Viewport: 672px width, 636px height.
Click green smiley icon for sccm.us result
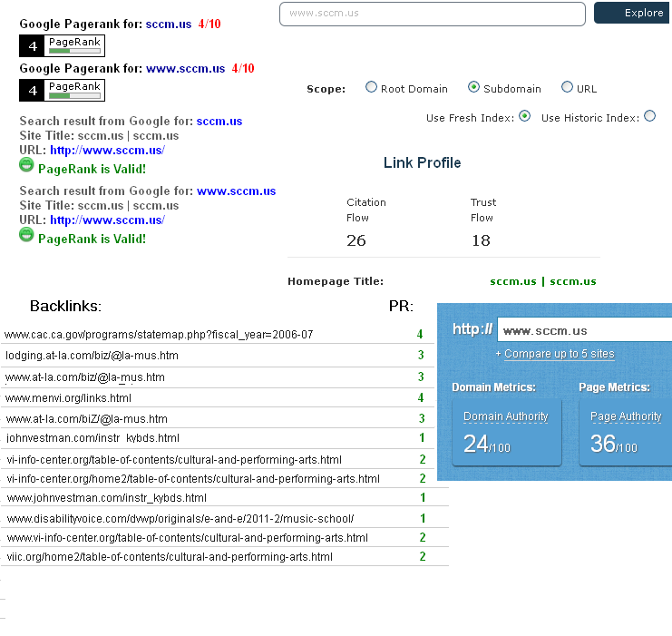pos(26,165)
